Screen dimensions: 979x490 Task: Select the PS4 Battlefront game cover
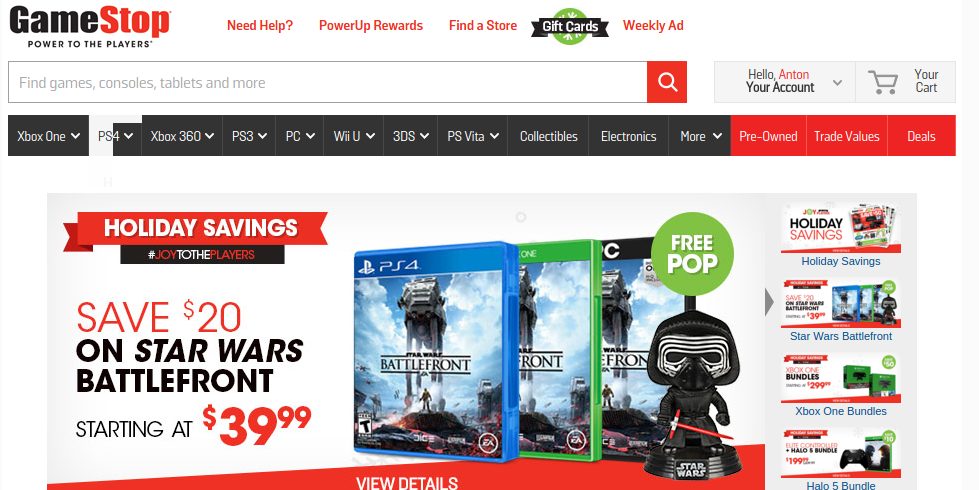click(x=435, y=351)
